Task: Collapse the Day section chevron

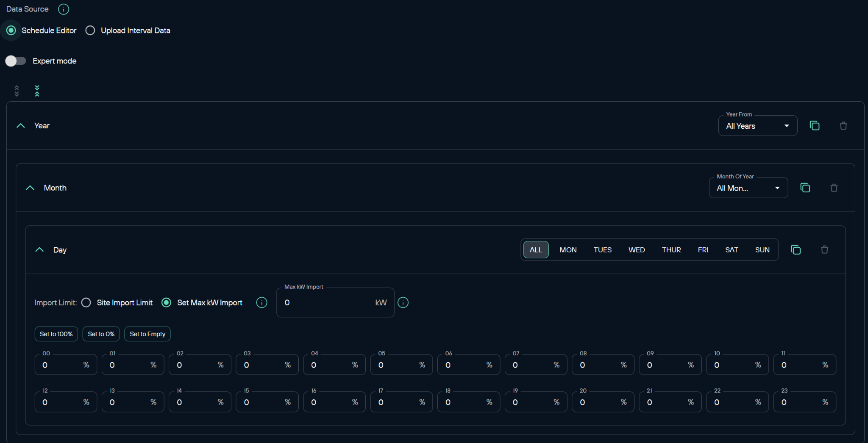Action: 39,250
